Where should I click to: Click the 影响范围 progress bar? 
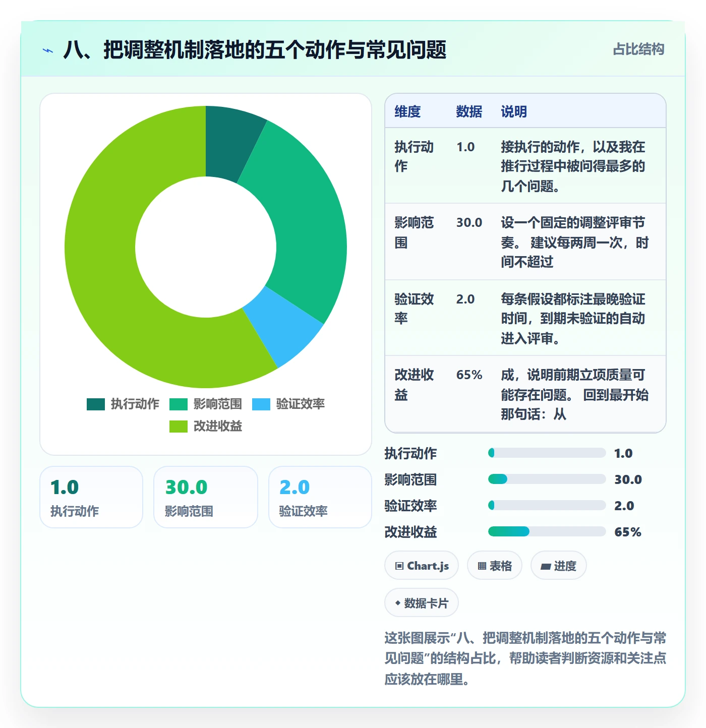pos(547,479)
